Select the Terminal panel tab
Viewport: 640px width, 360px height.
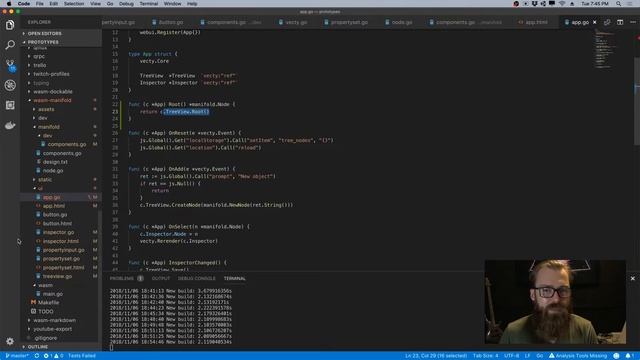point(235,278)
